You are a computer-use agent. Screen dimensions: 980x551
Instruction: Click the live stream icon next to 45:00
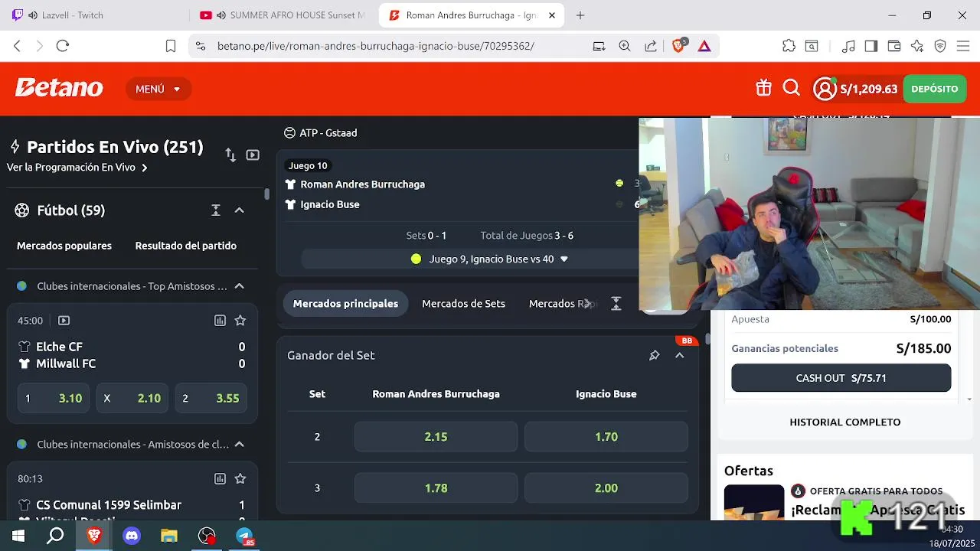[64, 321]
